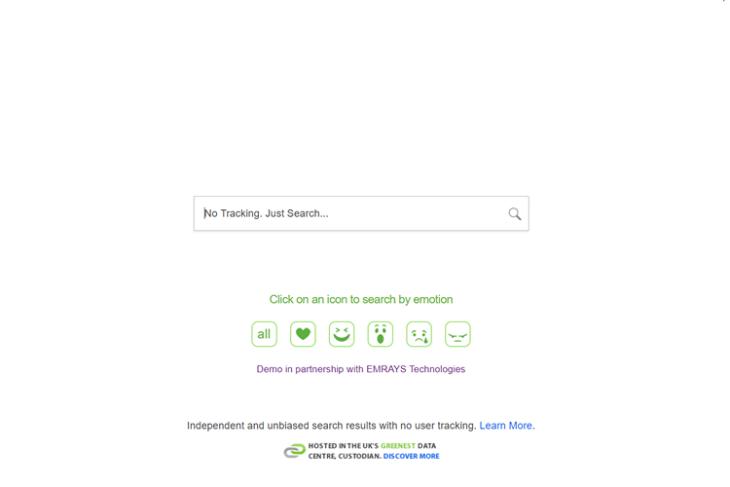Select the crying sad face icon

pos(419,334)
